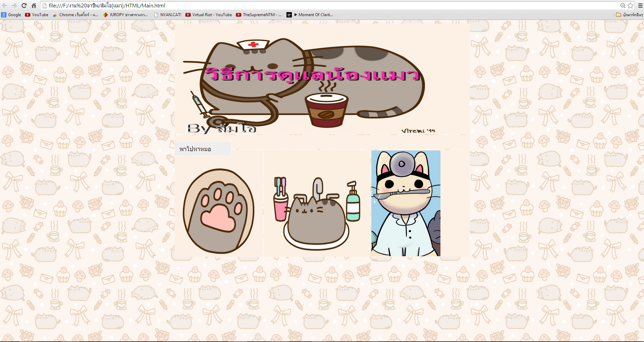Open the Chrome hamburger menu

[640, 5]
